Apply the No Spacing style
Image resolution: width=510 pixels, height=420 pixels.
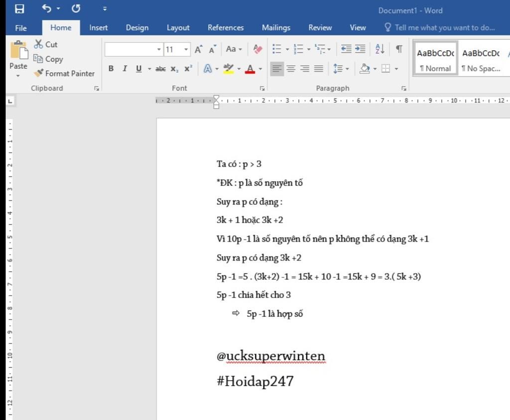click(482, 59)
